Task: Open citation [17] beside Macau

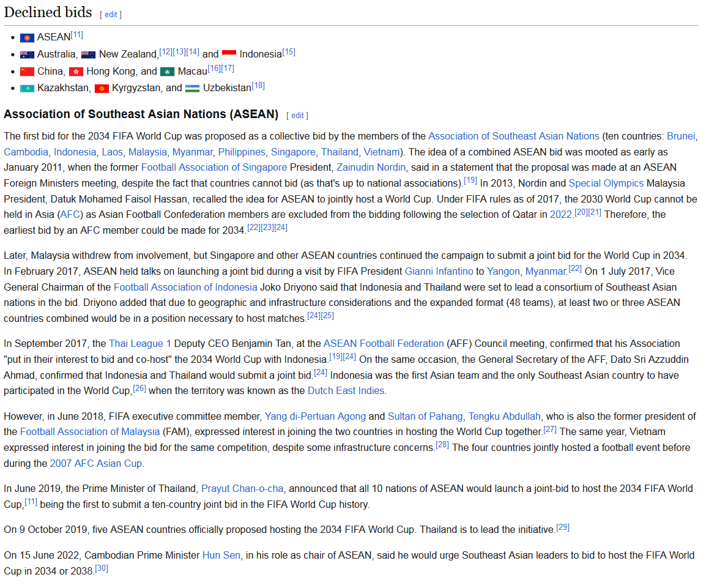Action: pos(228,69)
